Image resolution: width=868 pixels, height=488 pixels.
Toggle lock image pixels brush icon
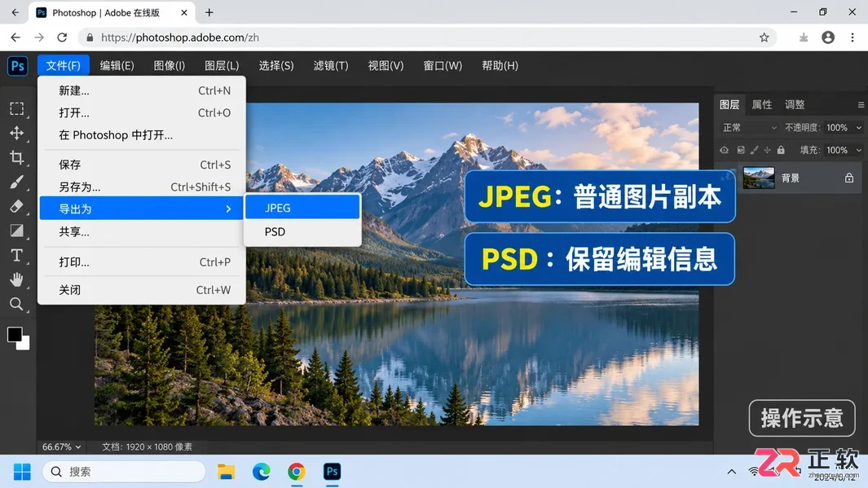(x=754, y=150)
